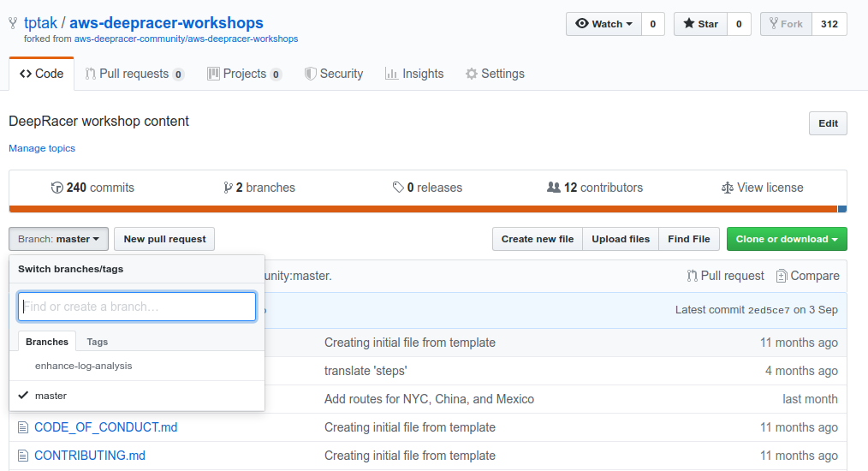
Task: Click the blue language bar segment
Action: [x=842, y=209]
